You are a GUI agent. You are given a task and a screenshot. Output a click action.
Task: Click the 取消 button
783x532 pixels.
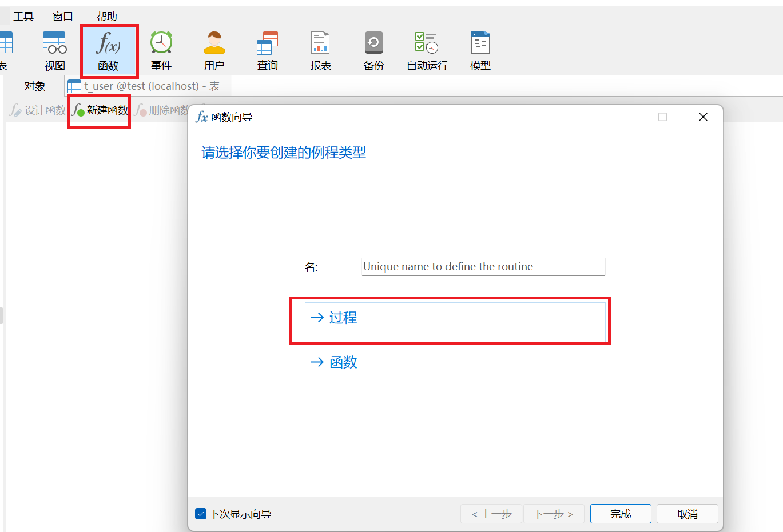pos(687,514)
